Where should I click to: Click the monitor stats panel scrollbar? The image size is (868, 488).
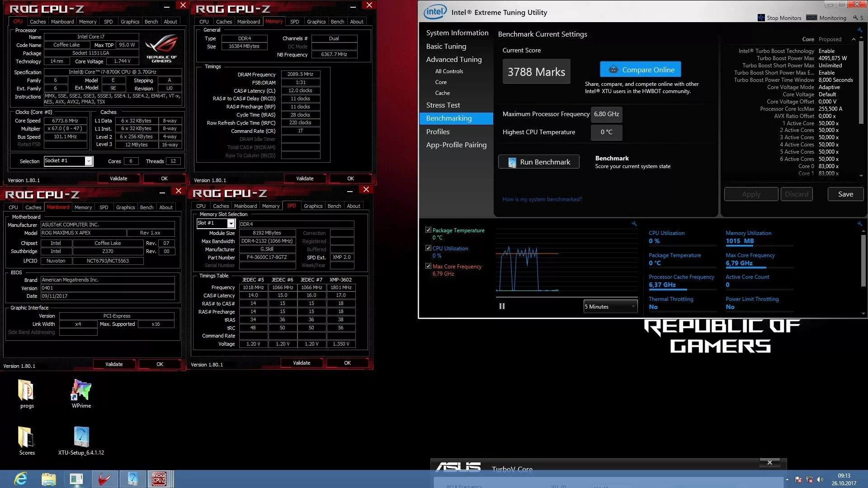[x=863, y=260]
